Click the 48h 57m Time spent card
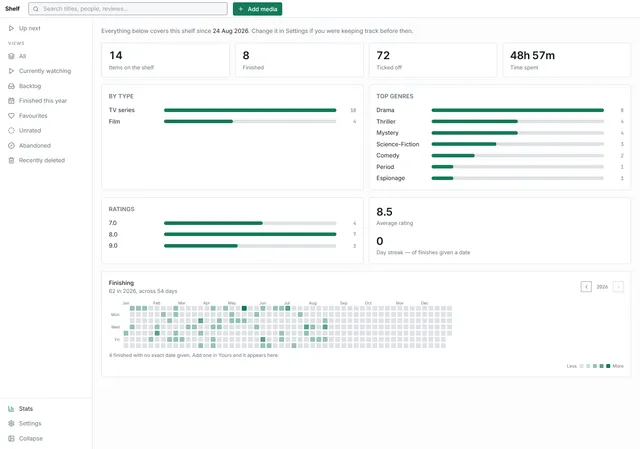640x449 pixels. [567, 60]
